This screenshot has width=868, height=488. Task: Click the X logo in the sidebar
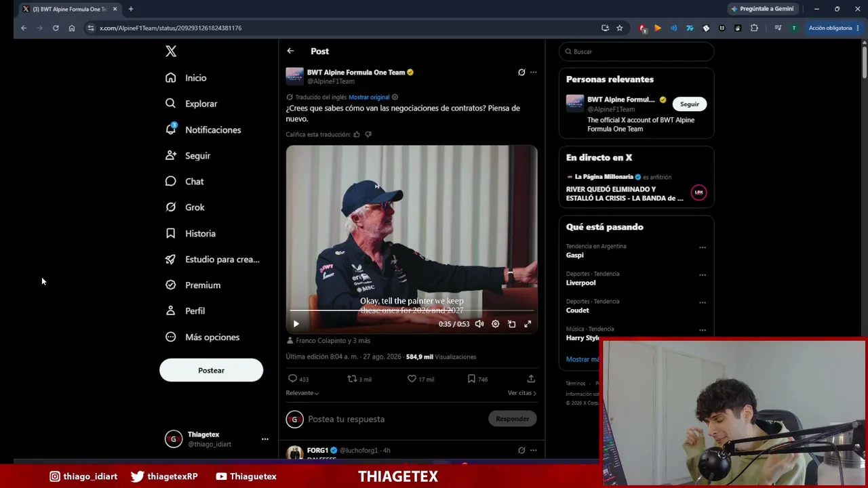pyautogui.click(x=171, y=52)
